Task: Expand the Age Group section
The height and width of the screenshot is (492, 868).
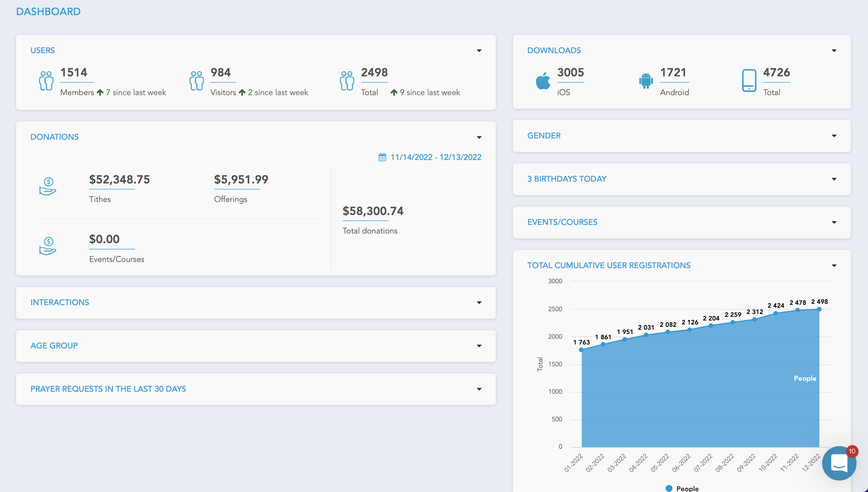Action: click(x=479, y=346)
